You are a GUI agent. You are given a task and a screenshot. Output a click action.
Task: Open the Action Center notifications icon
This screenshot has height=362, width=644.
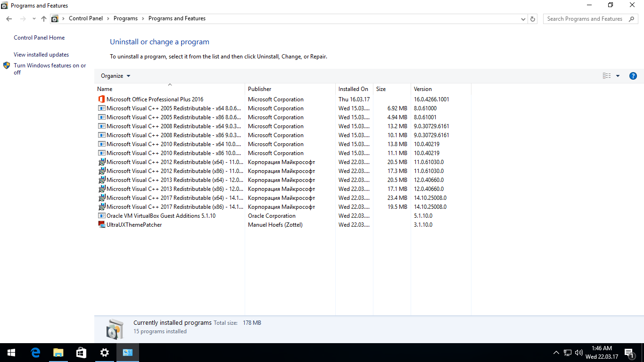[x=629, y=353]
